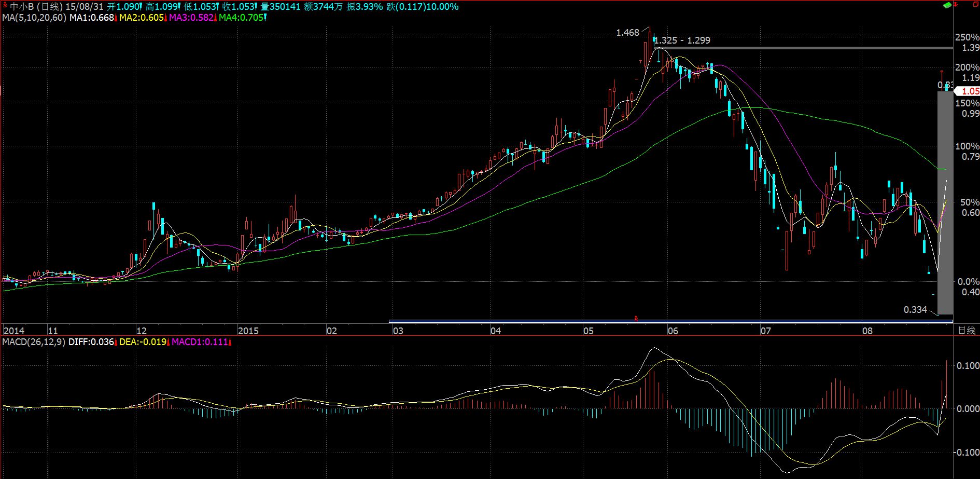This screenshot has width=980, height=479.
Task: Click the 2015 date axis label
Action: [x=248, y=331]
